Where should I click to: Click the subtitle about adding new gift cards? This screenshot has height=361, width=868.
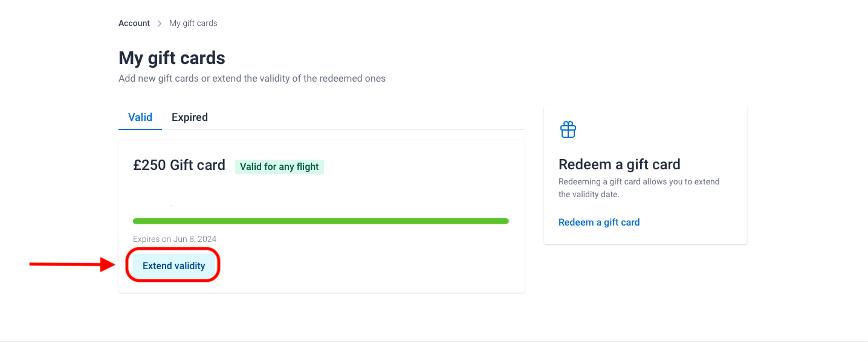[x=252, y=79]
